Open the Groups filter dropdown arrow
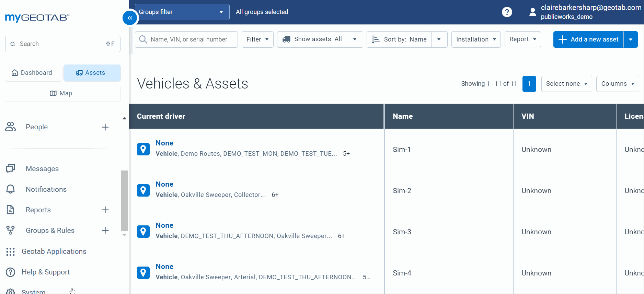 [221, 12]
